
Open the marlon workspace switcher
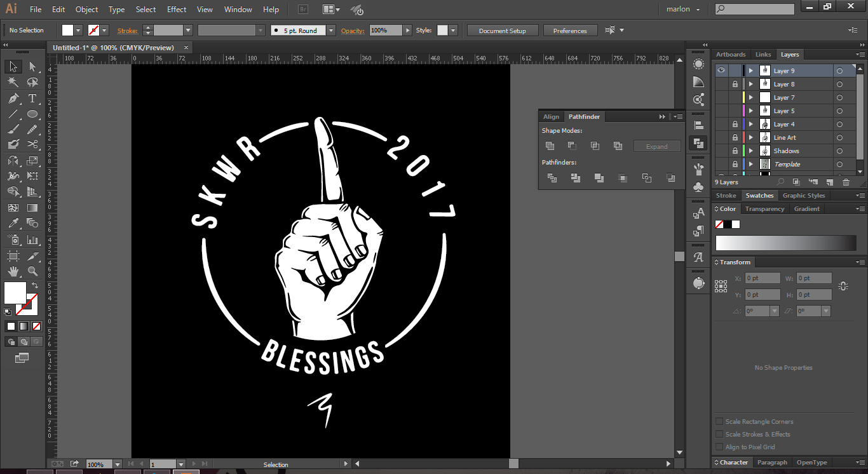click(x=683, y=9)
